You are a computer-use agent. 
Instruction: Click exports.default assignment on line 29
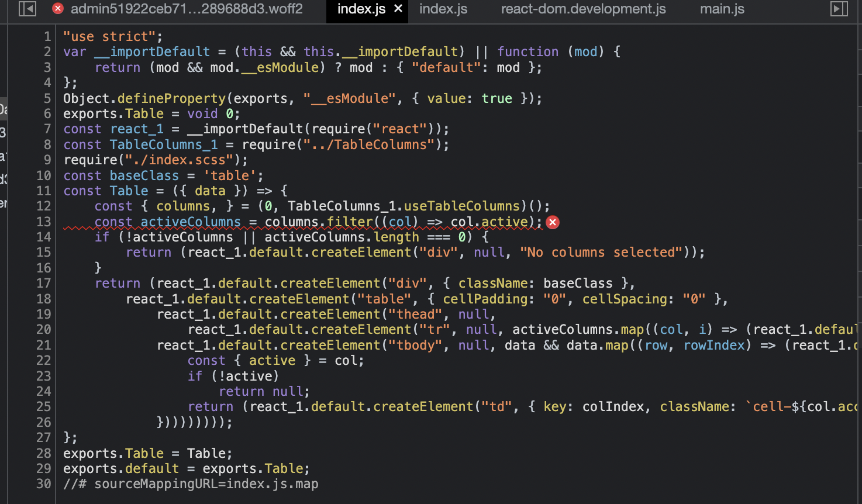click(187, 468)
